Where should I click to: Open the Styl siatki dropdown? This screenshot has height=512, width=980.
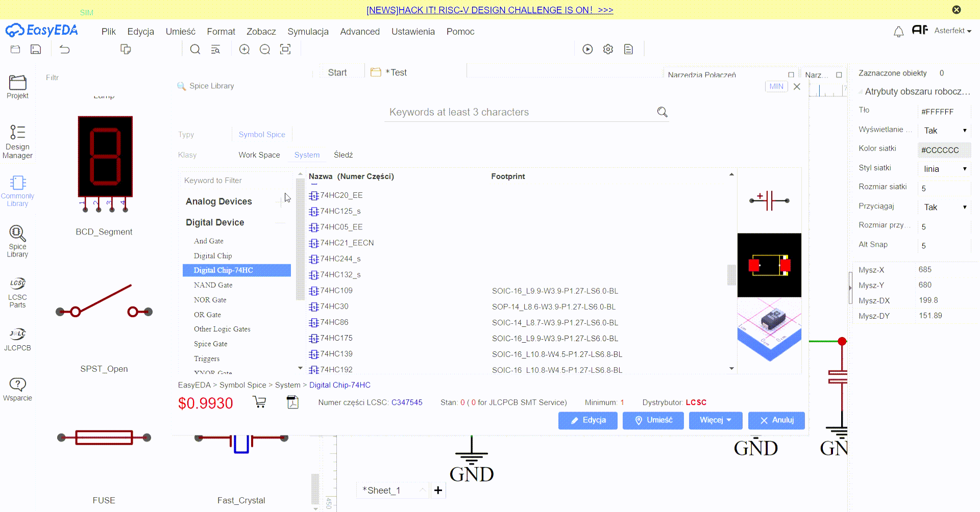[944, 169]
